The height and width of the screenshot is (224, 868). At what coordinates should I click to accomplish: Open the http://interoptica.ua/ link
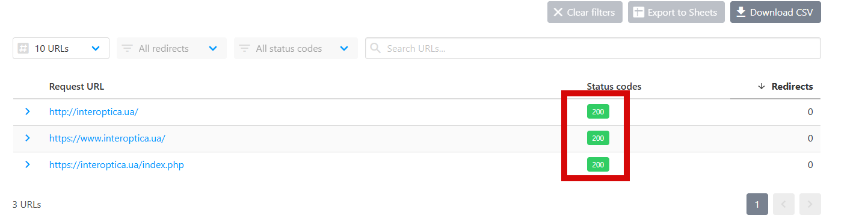pos(94,112)
